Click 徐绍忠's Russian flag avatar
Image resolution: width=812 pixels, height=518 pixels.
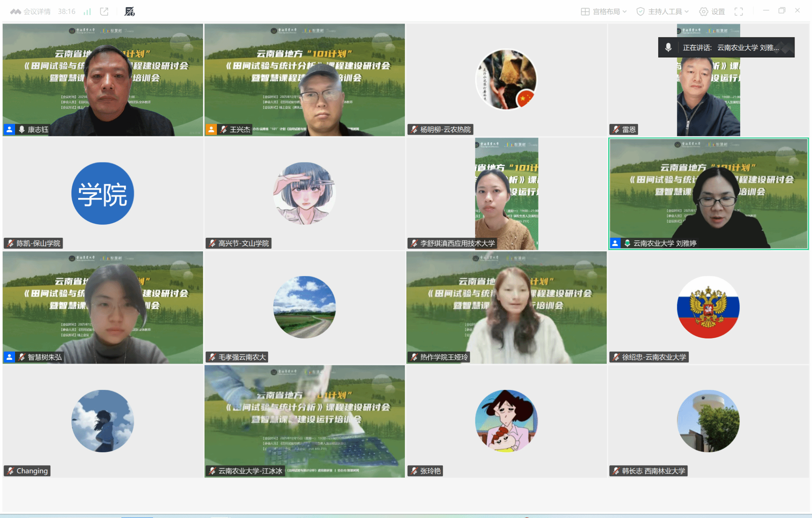point(708,307)
